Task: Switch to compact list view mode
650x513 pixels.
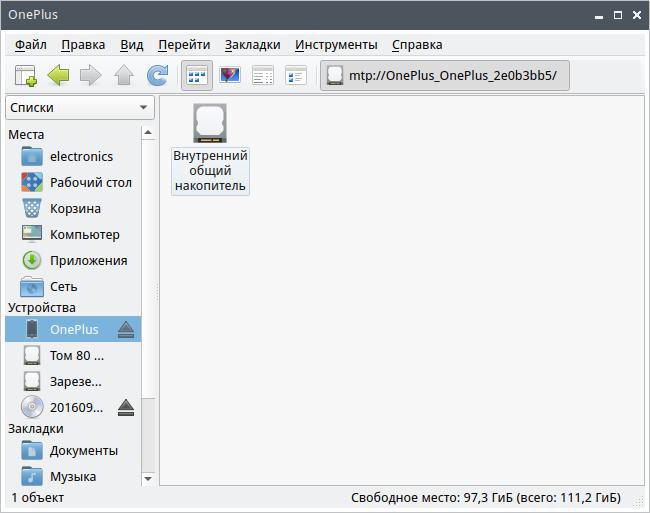Action: (x=263, y=75)
